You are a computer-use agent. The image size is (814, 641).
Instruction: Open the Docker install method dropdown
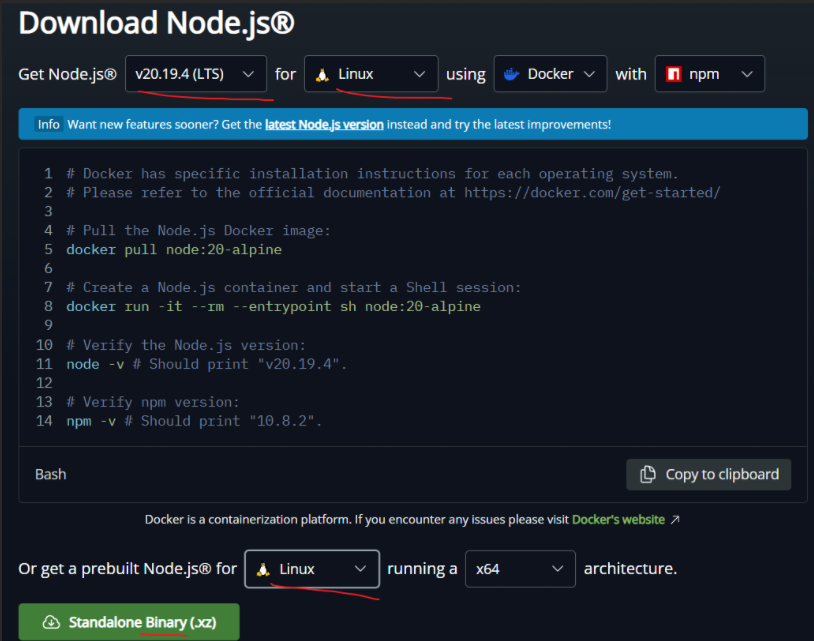(550, 75)
